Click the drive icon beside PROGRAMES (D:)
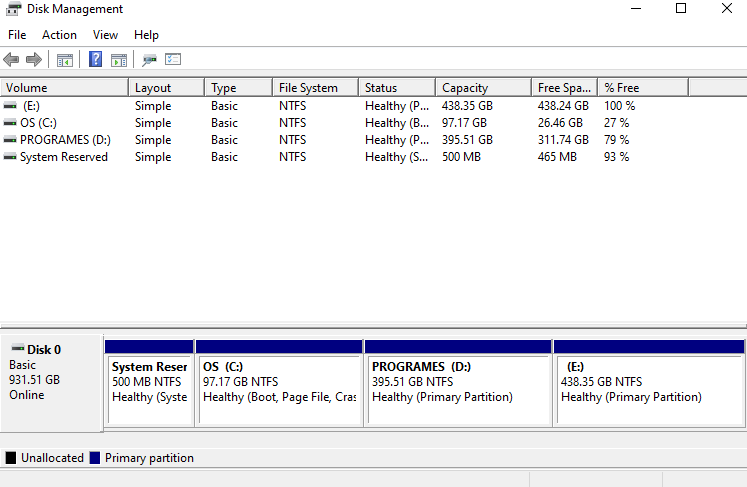 tap(10, 140)
